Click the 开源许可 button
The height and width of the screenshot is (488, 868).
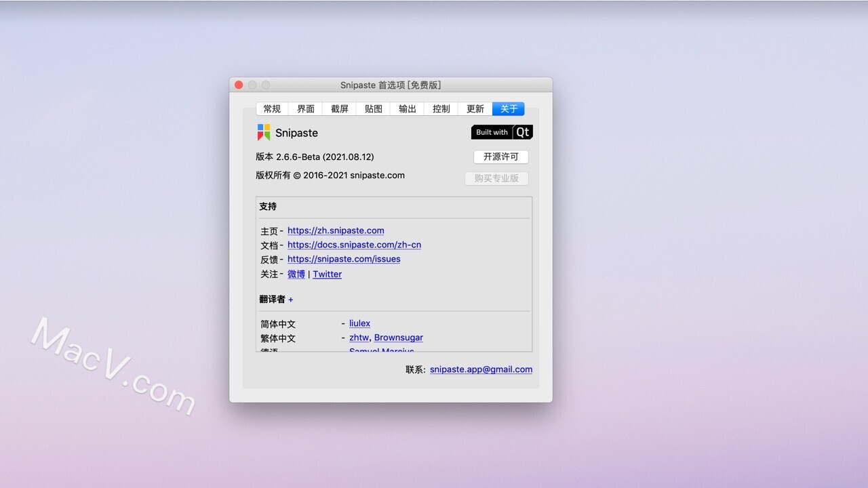coord(501,157)
